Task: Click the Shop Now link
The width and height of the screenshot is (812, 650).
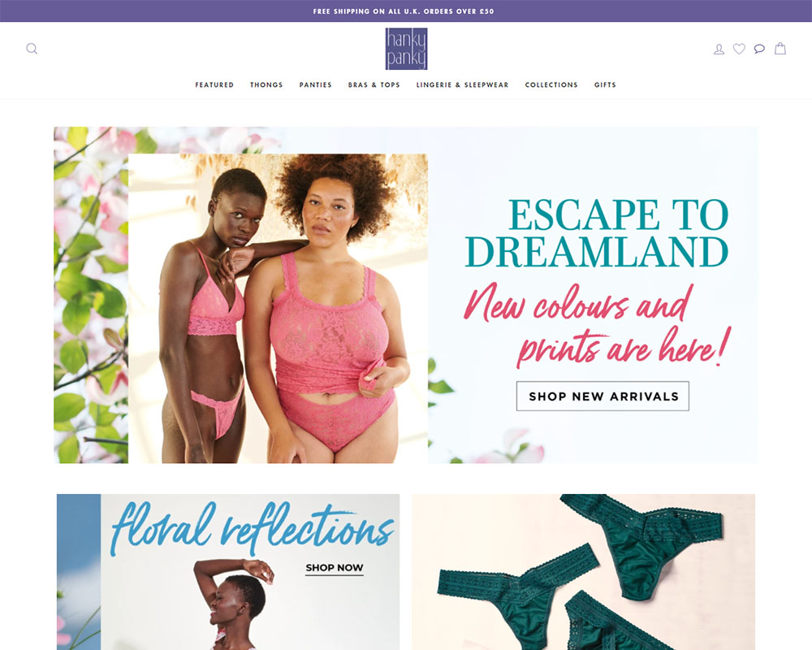Action: (334, 568)
